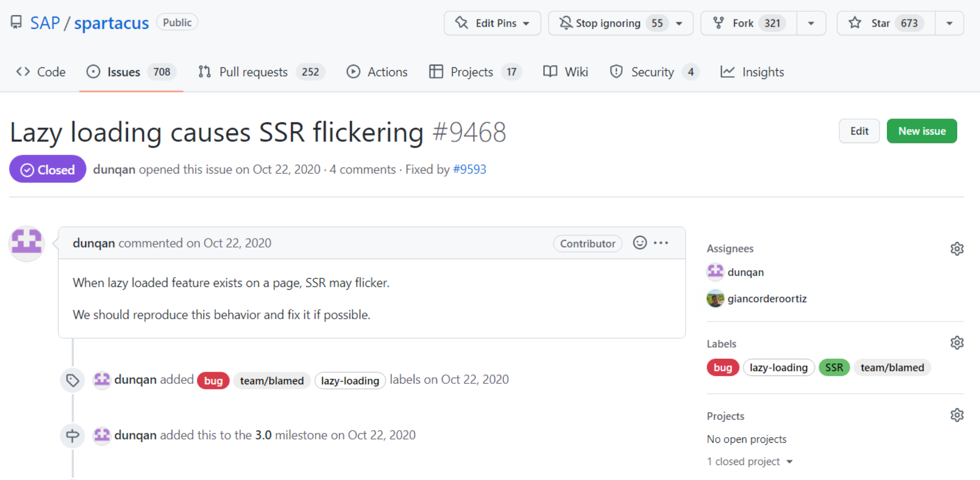Switch to the Security tab
This screenshot has width=980, height=480.
(654, 72)
